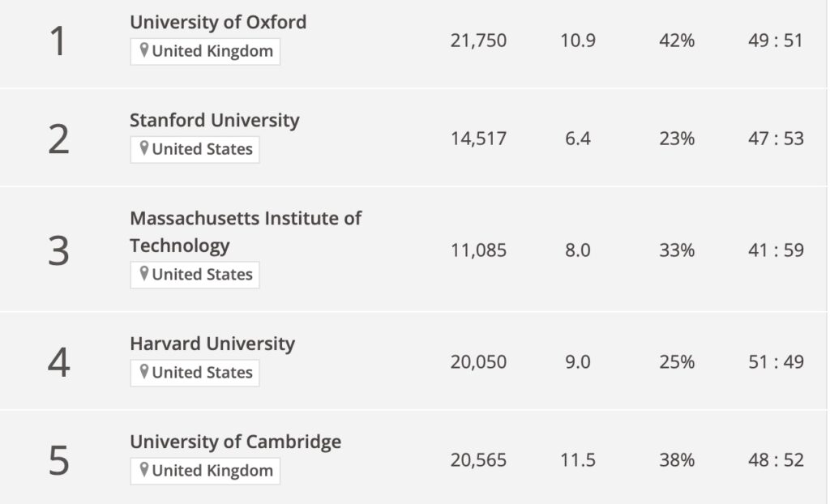Click the location pin icon beside Oxford's United Kingdom

144,51
